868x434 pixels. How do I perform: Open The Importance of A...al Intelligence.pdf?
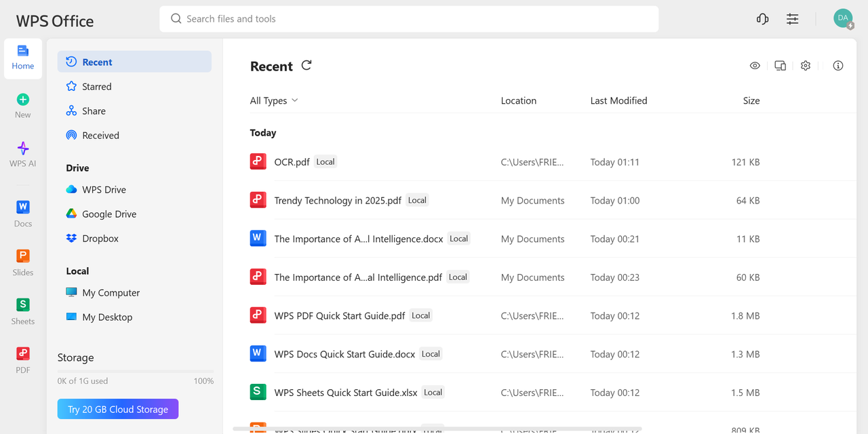click(358, 277)
